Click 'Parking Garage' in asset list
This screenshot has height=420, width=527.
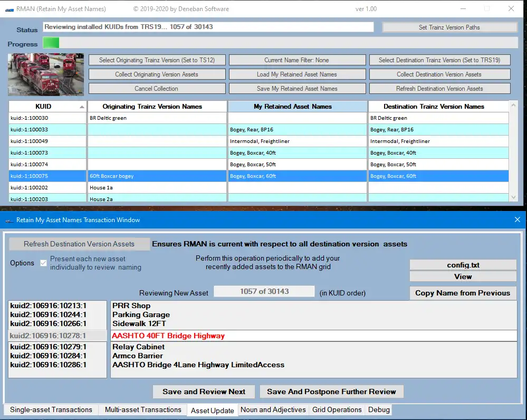tap(141, 315)
